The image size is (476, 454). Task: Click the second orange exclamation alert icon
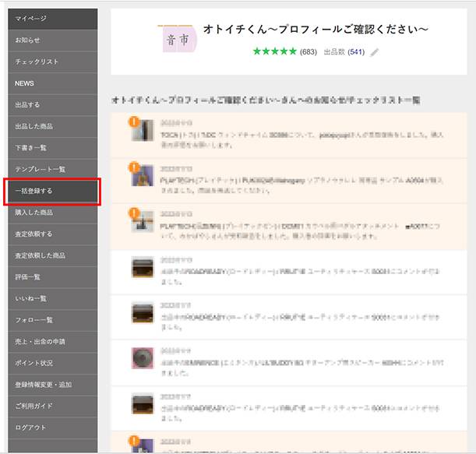[134, 168]
